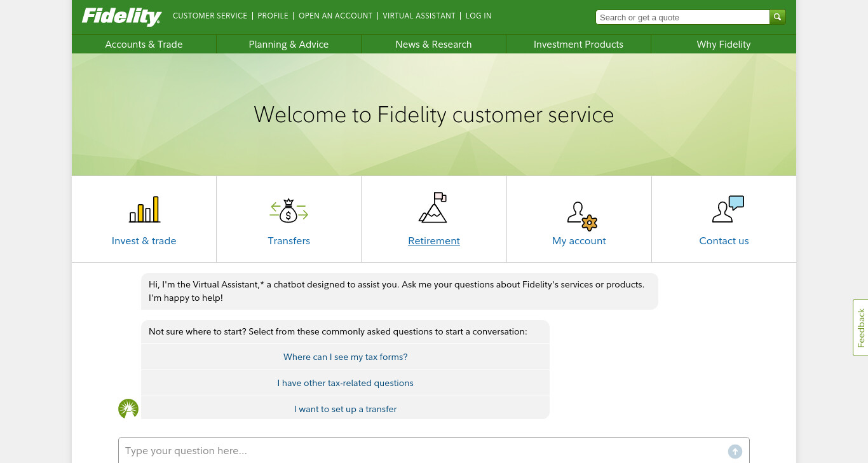
Task: Open the Profile link
Action: 273,16
